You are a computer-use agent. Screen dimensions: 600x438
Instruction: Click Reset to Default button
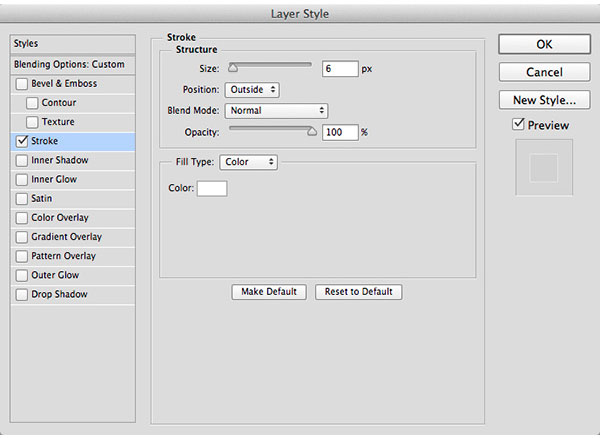(x=359, y=292)
